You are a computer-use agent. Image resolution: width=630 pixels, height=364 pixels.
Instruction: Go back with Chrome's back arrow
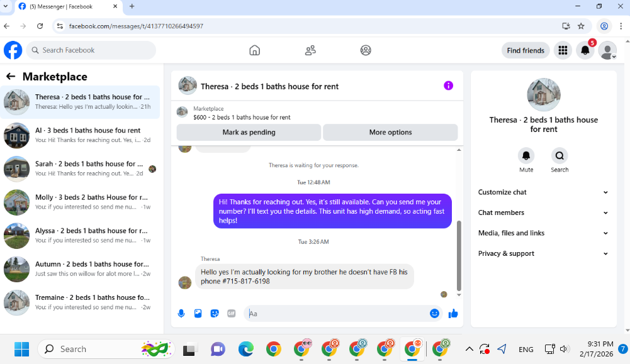pos(7,26)
